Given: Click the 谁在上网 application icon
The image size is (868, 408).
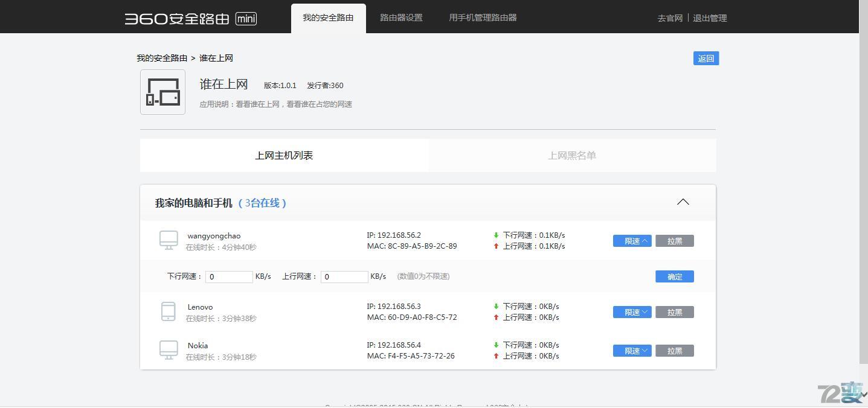Looking at the screenshot, I should [162, 92].
